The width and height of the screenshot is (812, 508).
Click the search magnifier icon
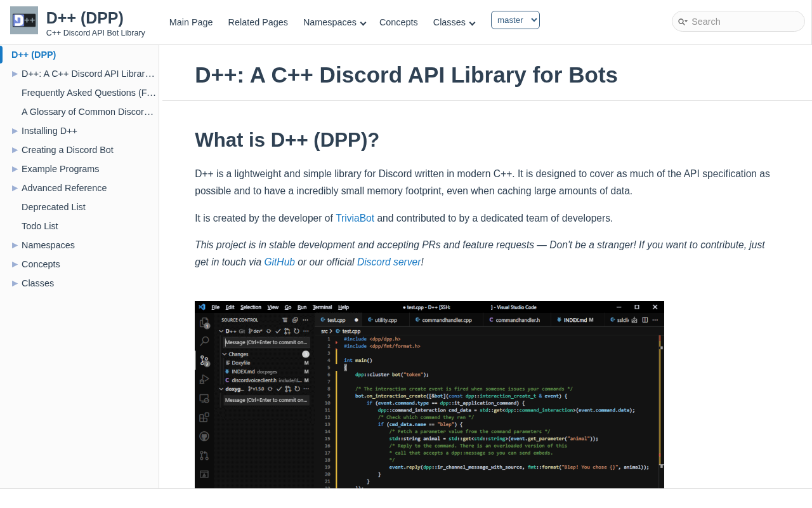[682, 22]
